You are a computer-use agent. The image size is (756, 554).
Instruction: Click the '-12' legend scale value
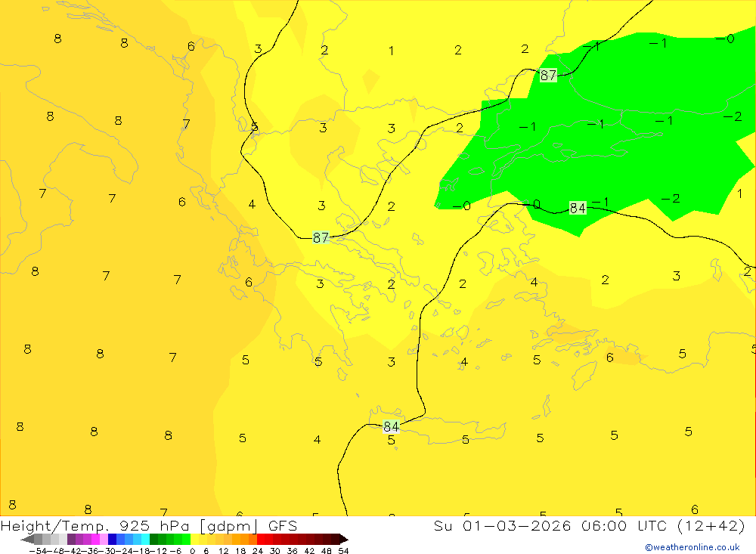click(x=158, y=551)
